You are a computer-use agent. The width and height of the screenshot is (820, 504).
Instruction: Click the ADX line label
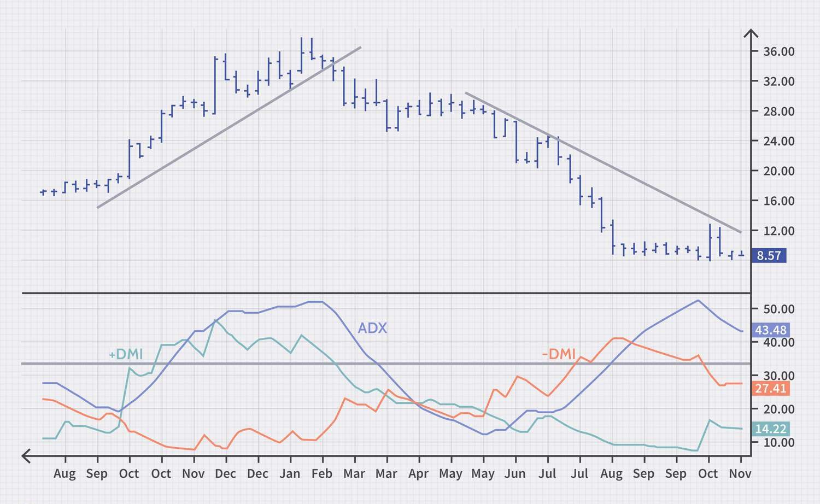coord(372,328)
